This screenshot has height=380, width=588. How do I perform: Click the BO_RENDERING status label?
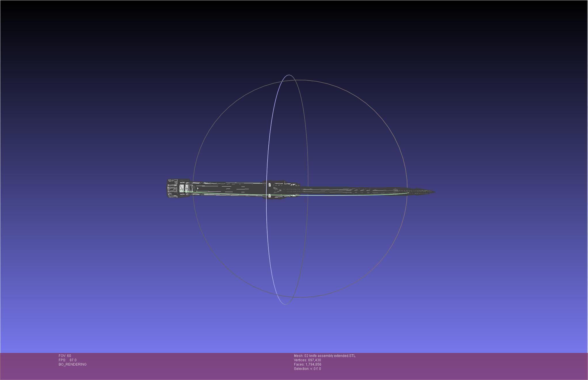pyautogui.click(x=72, y=364)
